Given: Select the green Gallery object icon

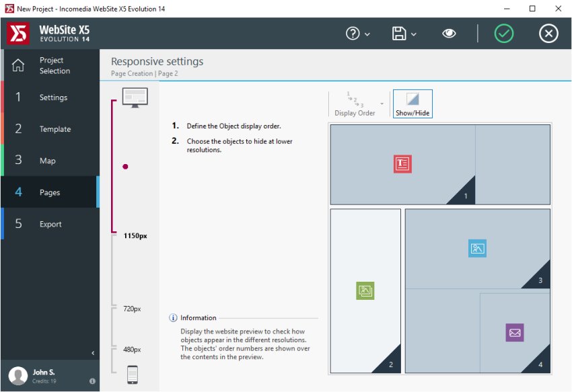Looking at the screenshot, I should pyautogui.click(x=365, y=290).
